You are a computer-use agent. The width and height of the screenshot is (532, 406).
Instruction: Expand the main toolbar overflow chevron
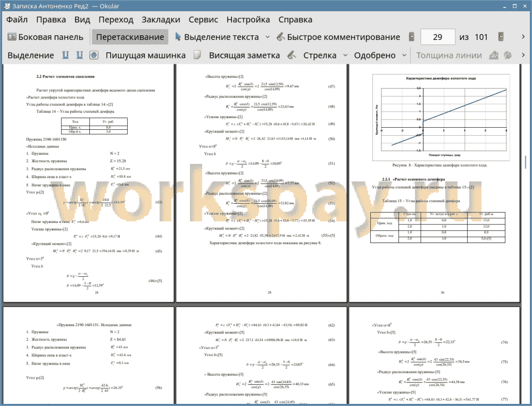(x=523, y=37)
